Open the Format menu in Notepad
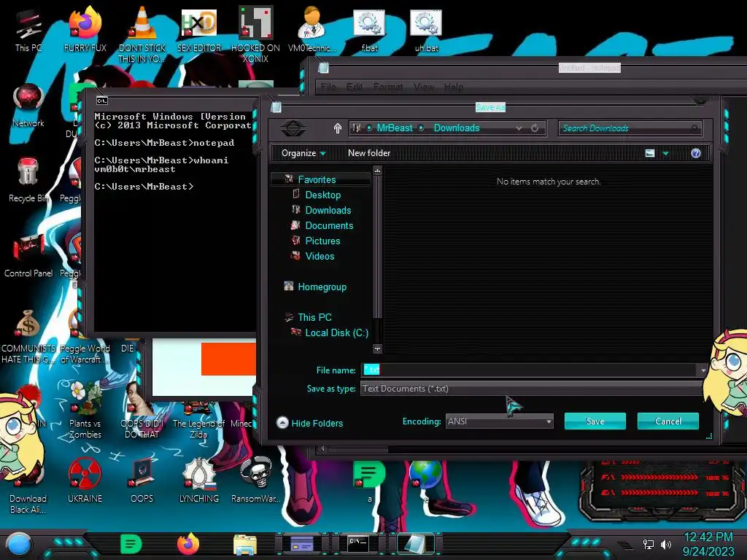Image resolution: width=747 pixels, height=560 pixels. [388, 87]
